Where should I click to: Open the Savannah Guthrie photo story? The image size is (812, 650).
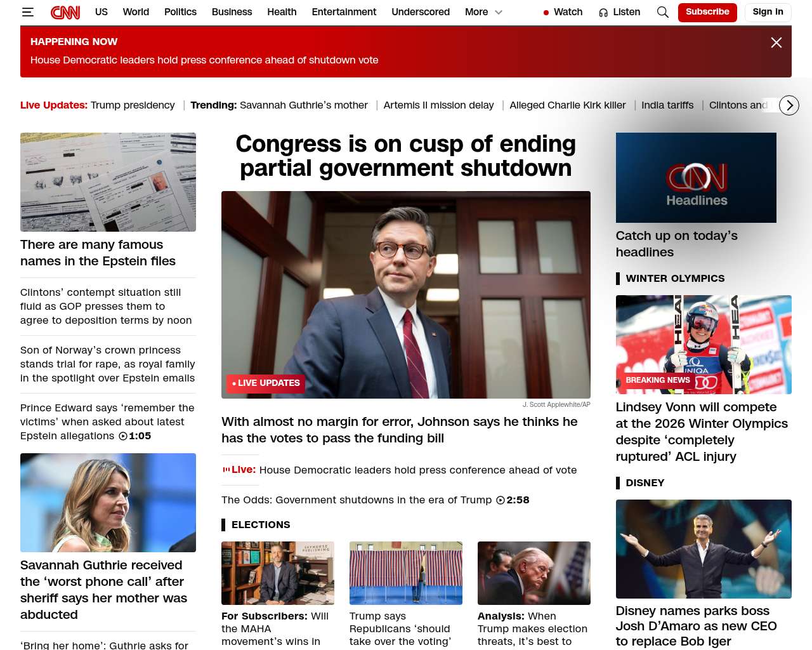coord(108,503)
